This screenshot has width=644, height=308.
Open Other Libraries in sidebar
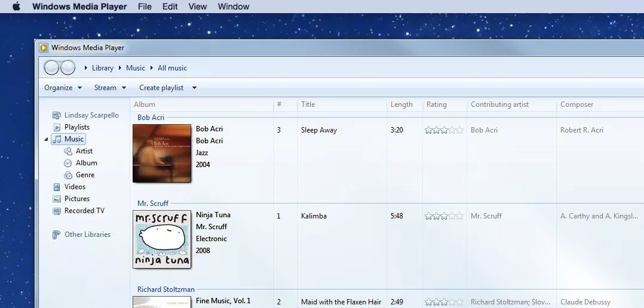click(x=87, y=235)
